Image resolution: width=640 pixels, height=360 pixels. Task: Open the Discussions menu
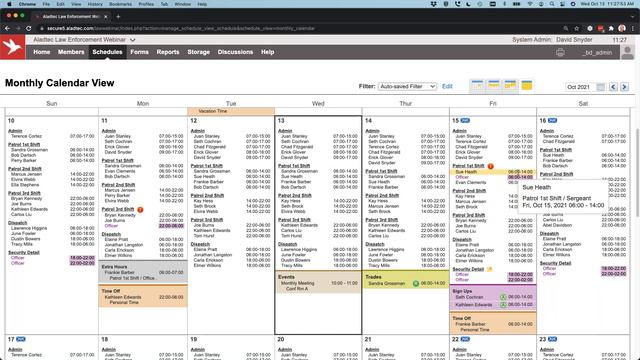pyautogui.click(x=235, y=52)
